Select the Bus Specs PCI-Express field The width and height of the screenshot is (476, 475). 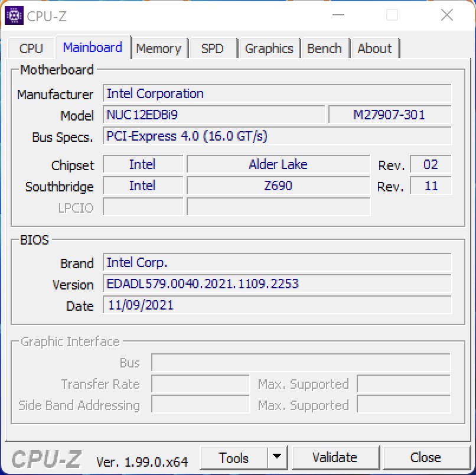(277, 136)
